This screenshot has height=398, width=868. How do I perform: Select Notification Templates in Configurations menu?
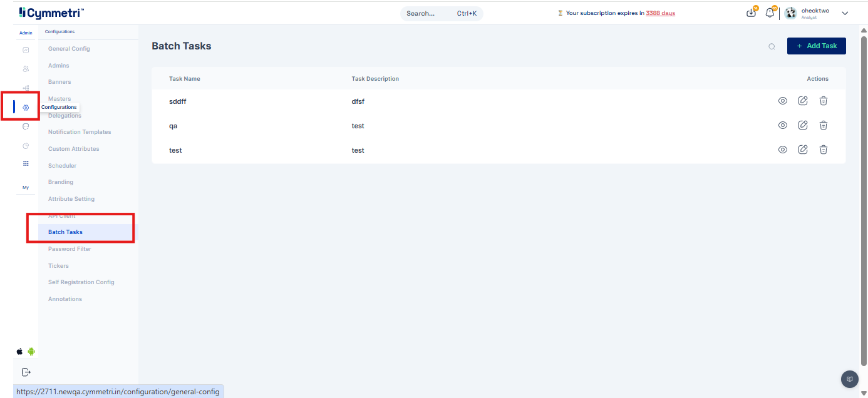[80, 132]
